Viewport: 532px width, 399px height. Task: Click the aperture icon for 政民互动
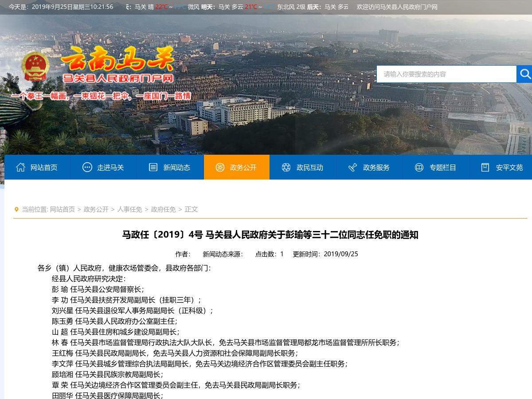tap(286, 167)
